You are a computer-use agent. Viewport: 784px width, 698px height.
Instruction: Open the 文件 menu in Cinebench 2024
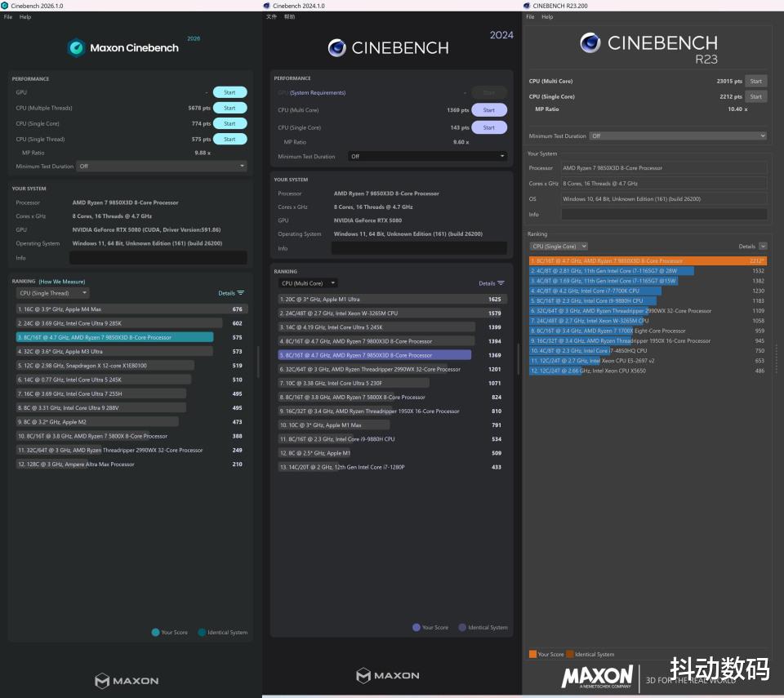(x=271, y=17)
